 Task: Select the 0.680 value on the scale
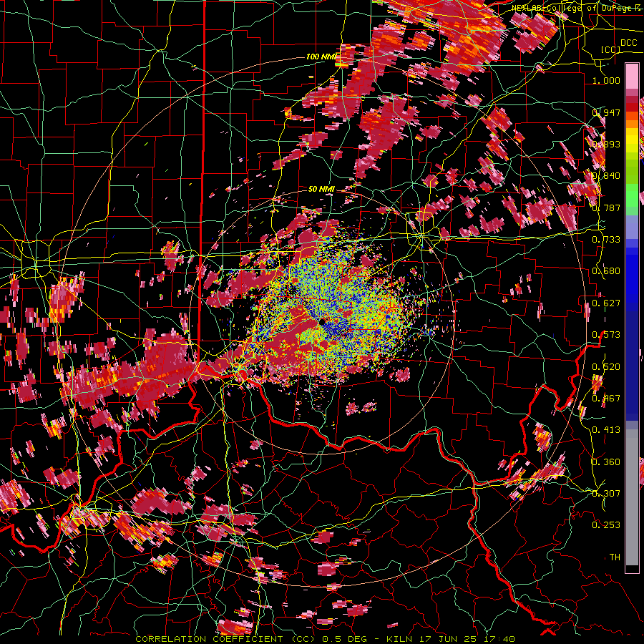tap(606, 271)
